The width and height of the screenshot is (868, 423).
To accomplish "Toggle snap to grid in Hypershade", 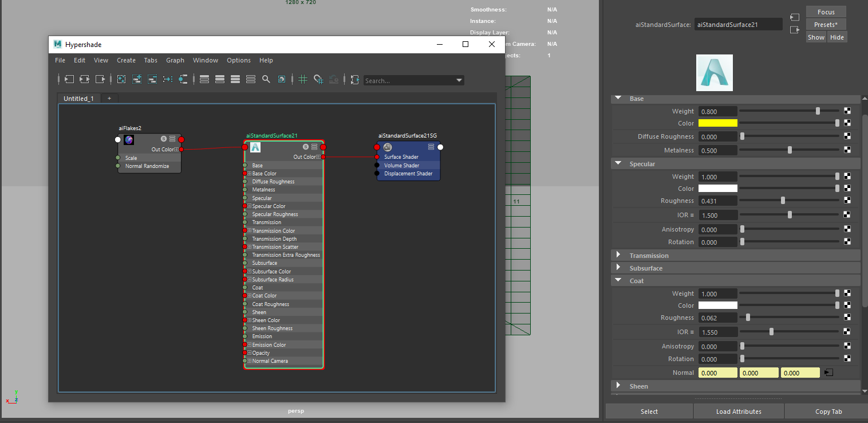I will click(x=319, y=80).
